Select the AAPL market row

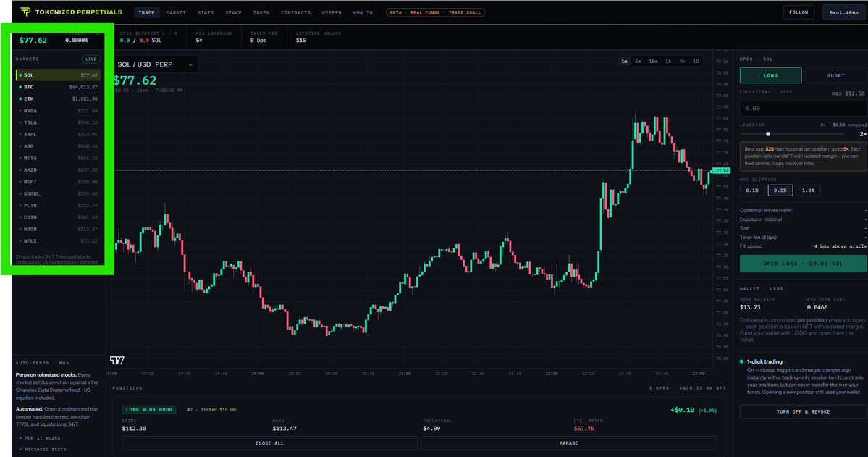pos(58,134)
